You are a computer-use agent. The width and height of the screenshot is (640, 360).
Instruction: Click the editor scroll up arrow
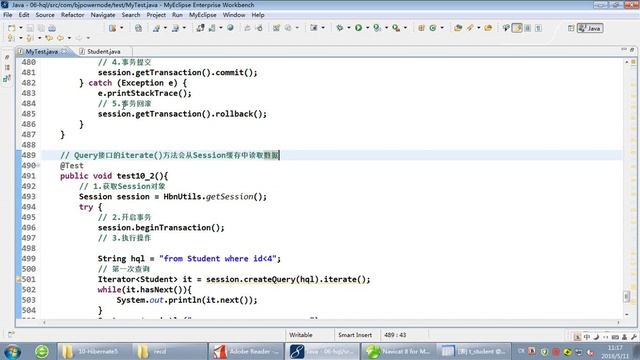[x=627, y=62]
